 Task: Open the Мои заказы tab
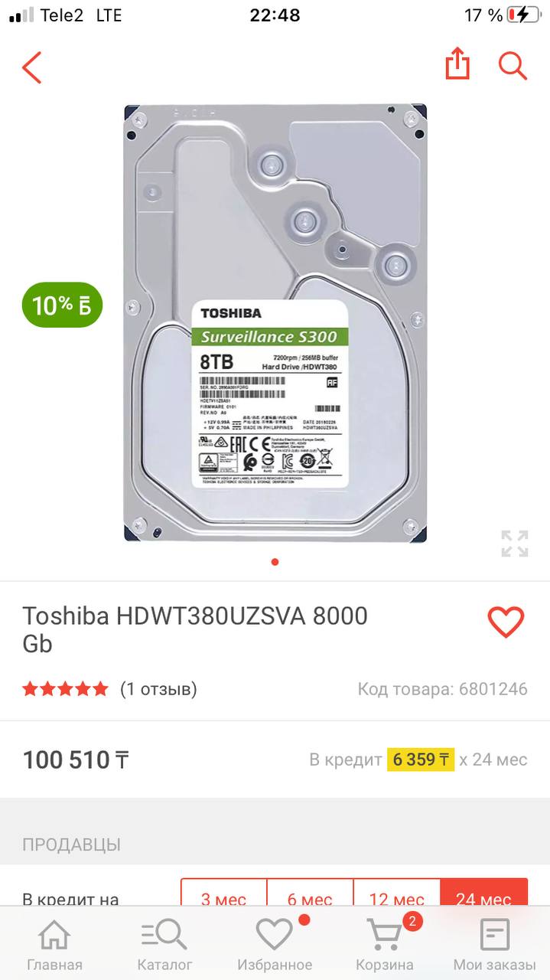click(495, 945)
